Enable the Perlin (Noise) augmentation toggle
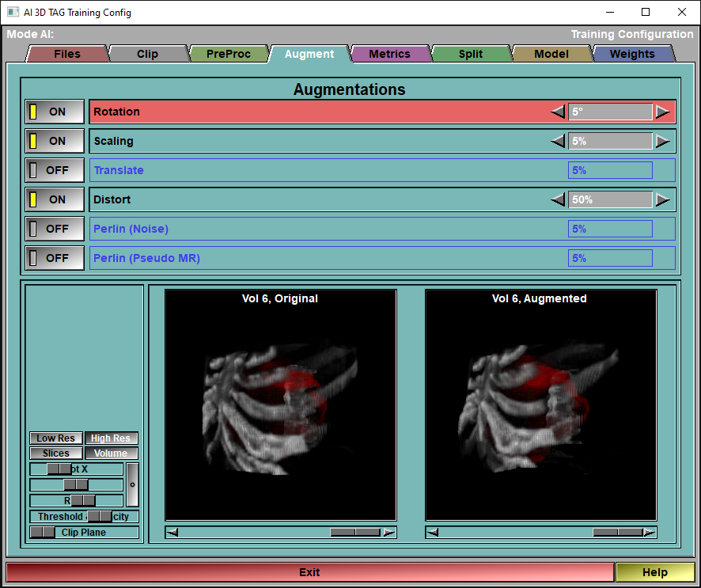This screenshot has height=588, width=701. tap(55, 229)
